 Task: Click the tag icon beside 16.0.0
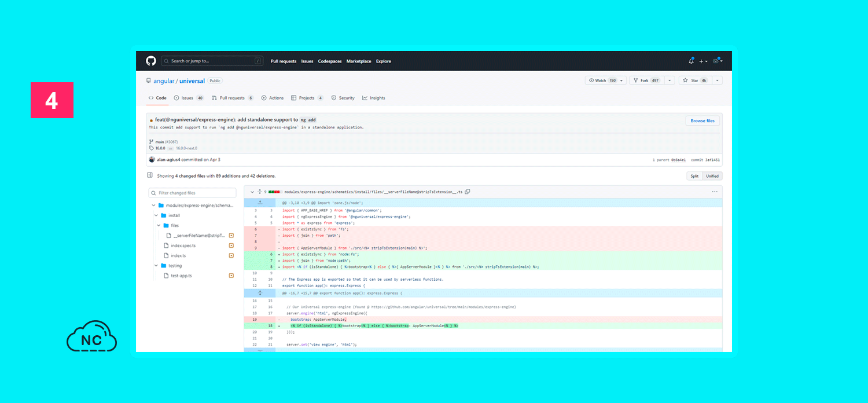(x=152, y=148)
